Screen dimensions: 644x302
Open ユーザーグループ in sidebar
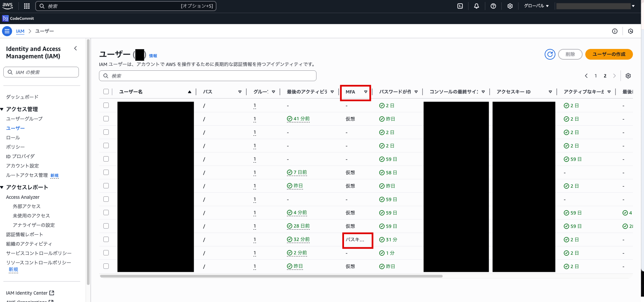tap(24, 119)
